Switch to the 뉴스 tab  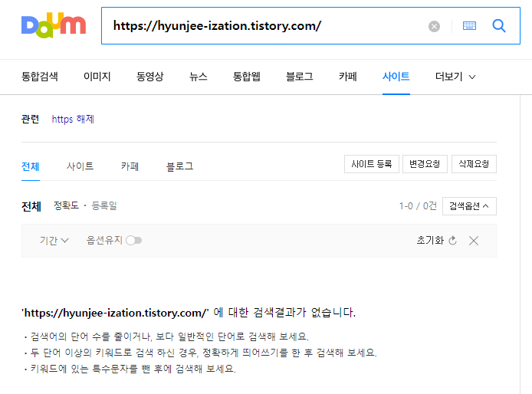(198, 77)
